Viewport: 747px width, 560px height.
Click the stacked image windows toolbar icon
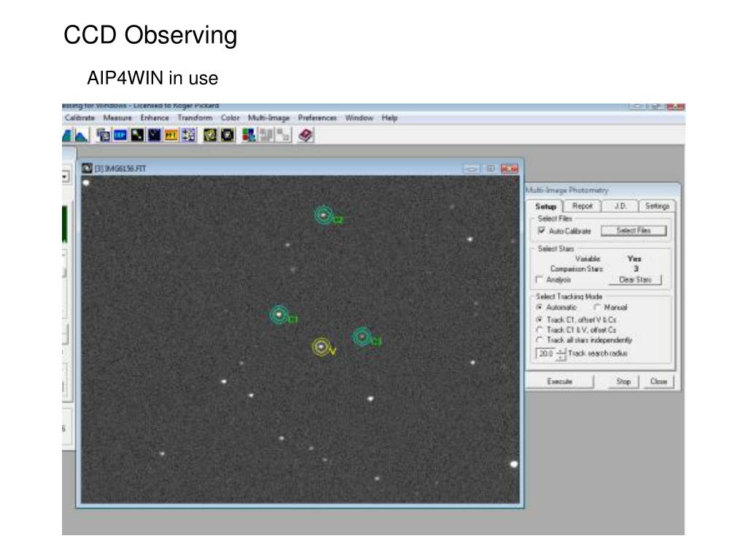pyautogui.click(x=104, y=136)
